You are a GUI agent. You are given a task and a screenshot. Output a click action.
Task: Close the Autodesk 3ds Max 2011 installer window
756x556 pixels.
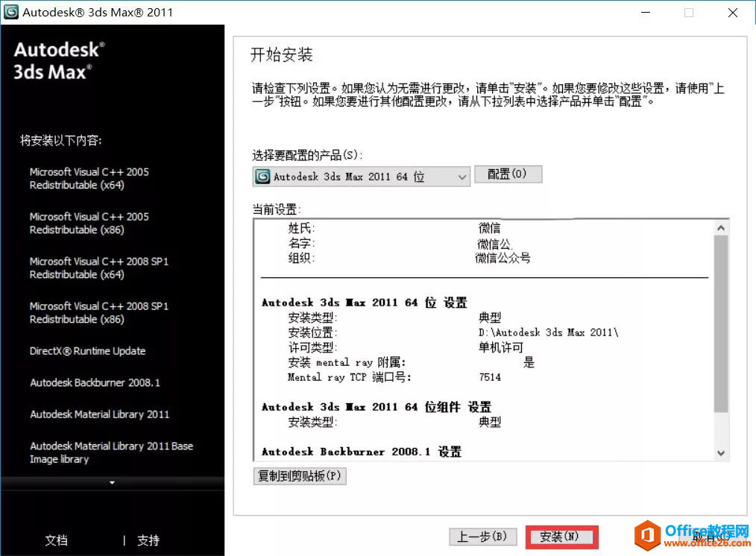pyautogui.click(x=732, y=13)
